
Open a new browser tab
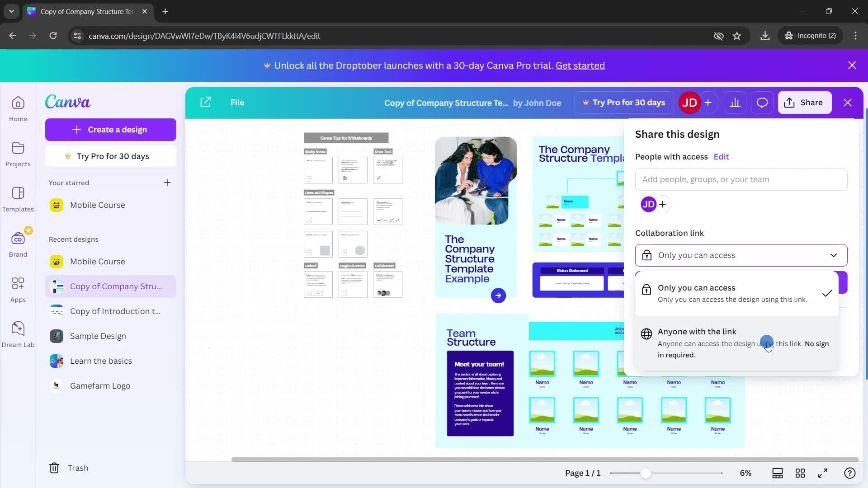165,11
